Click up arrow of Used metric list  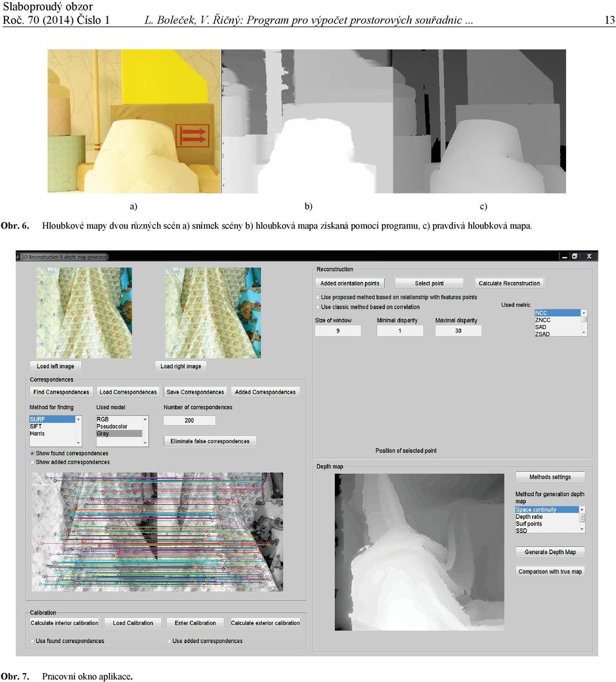tap(584, 313)
